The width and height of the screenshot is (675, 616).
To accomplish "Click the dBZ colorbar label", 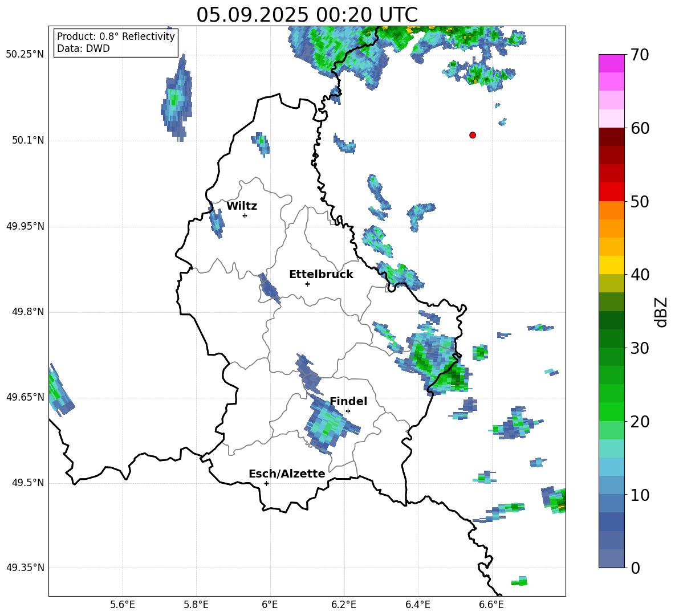I will point(661,312).
